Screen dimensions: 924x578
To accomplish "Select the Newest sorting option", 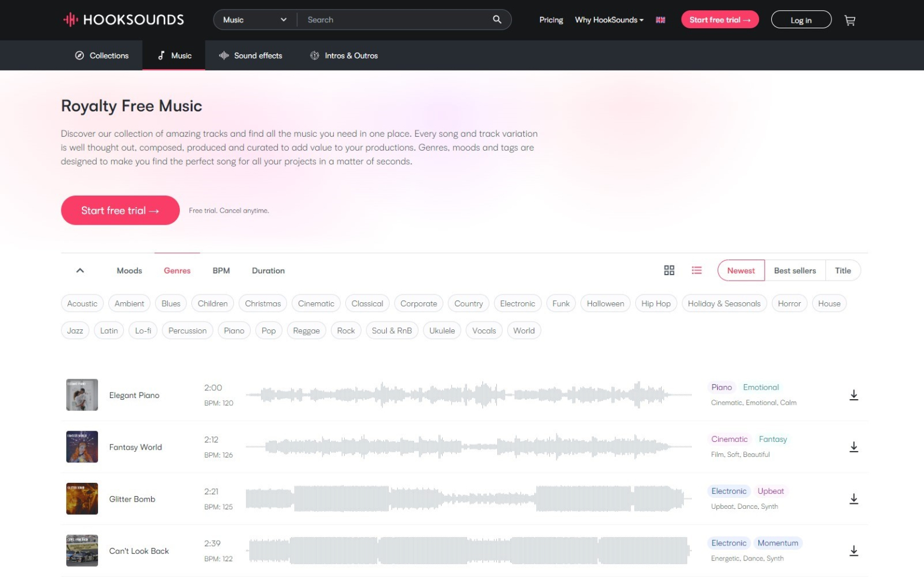I will pyautogui.click(x=741, y=270).
